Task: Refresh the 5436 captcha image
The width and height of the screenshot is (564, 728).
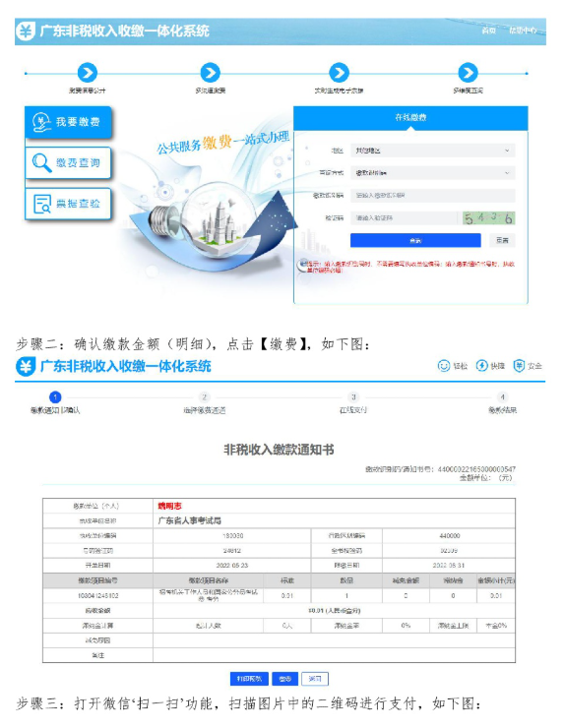Action: click(x=489, y=218)
